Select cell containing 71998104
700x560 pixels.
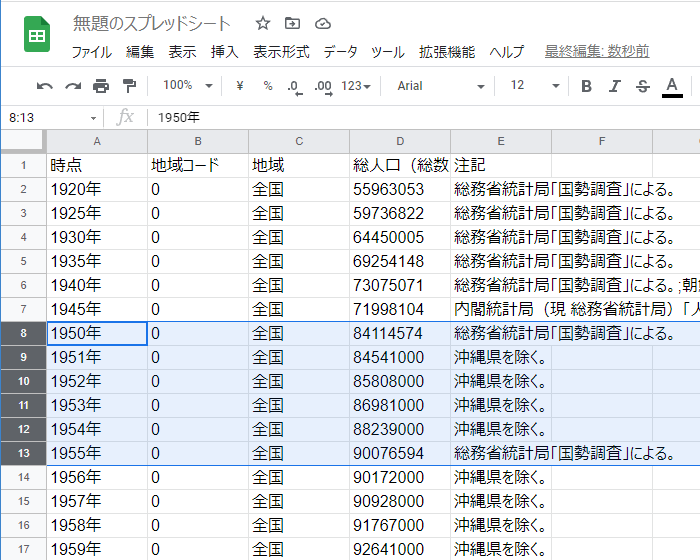point(400,309)
